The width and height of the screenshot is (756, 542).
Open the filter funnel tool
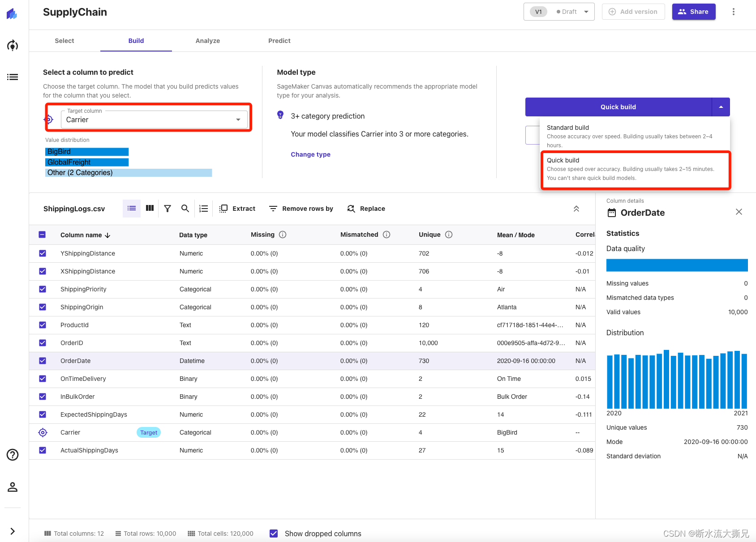pos(168,209)
